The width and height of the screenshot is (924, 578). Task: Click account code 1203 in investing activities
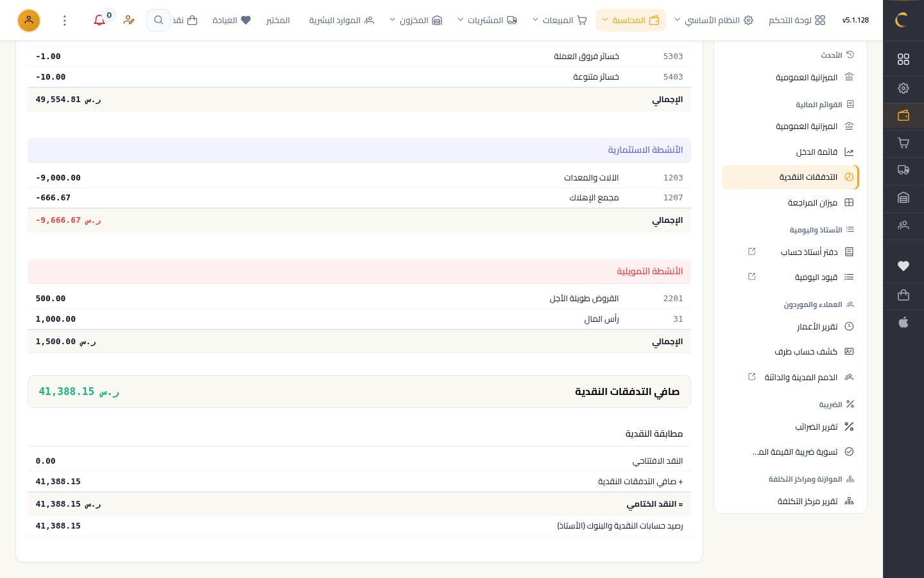673,178
